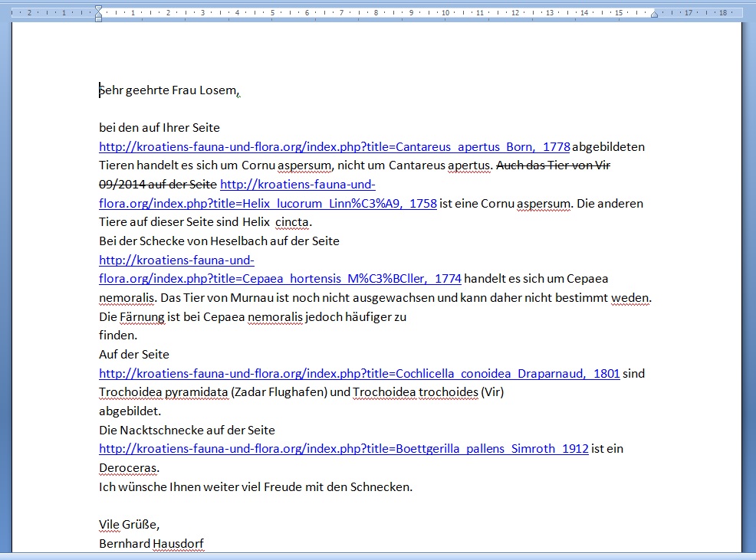Click on the name 'Hausdorf' in signature
Image resolution: width=756 pixels, height=560 pixels.
click(x=179, y=544)
